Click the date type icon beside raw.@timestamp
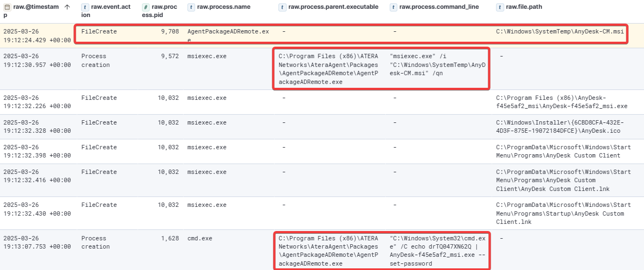 click(x=7, y=7)
